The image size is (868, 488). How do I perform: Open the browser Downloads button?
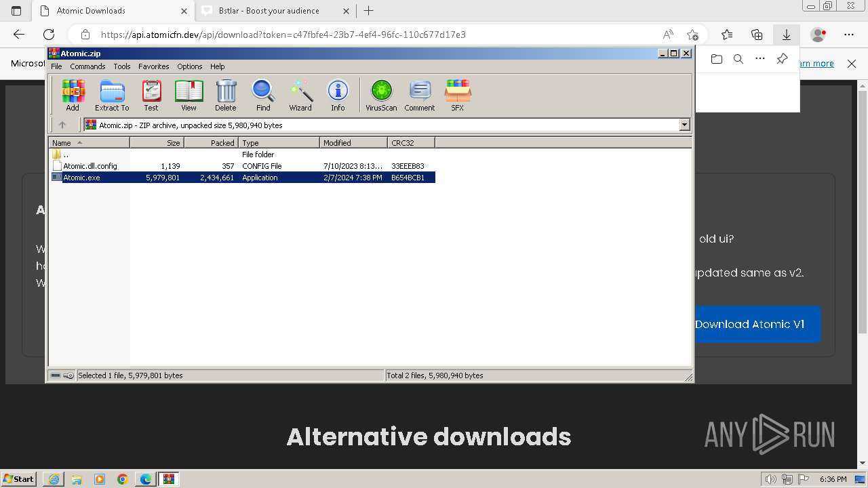tap(787, 35)
